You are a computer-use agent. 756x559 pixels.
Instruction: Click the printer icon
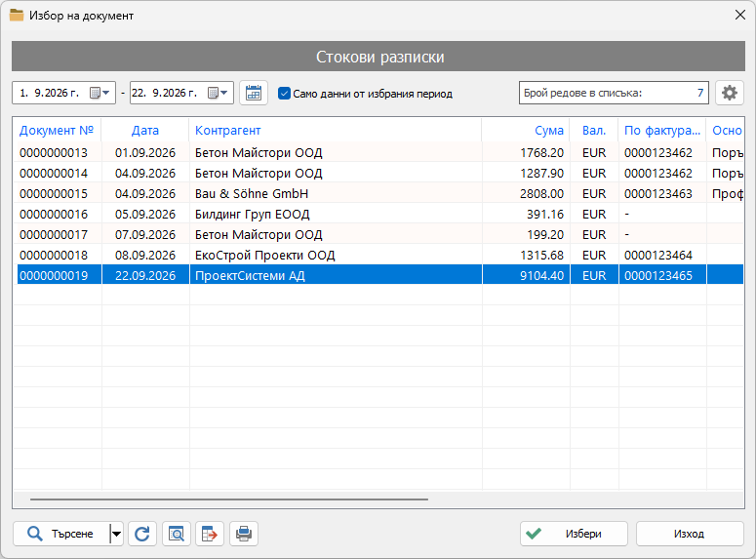click(244, 534)
